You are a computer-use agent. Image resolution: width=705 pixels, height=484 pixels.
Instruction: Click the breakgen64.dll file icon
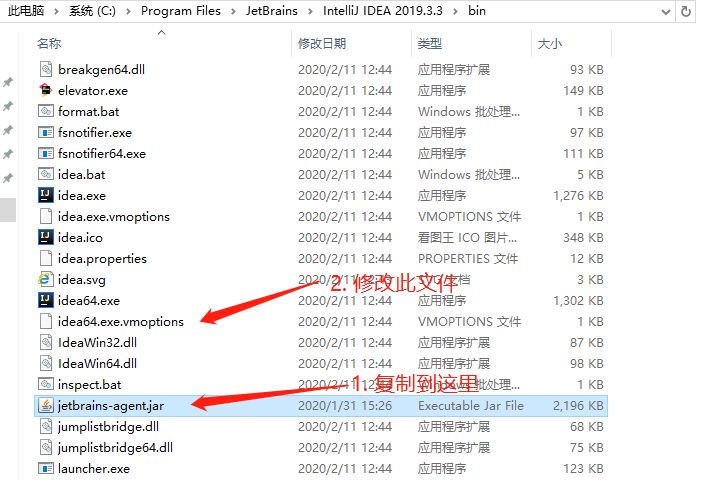(x=46, y=69)
